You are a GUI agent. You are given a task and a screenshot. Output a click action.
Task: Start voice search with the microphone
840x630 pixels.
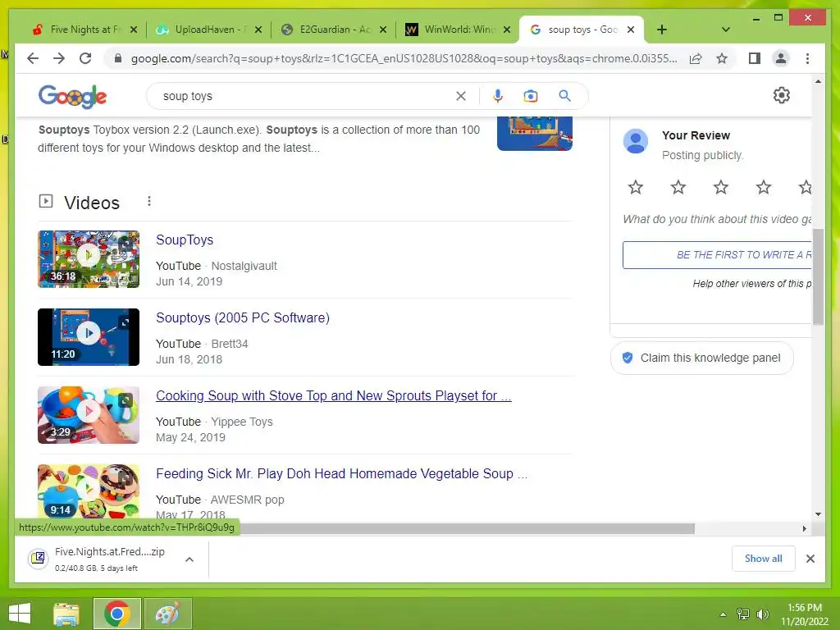498,96
